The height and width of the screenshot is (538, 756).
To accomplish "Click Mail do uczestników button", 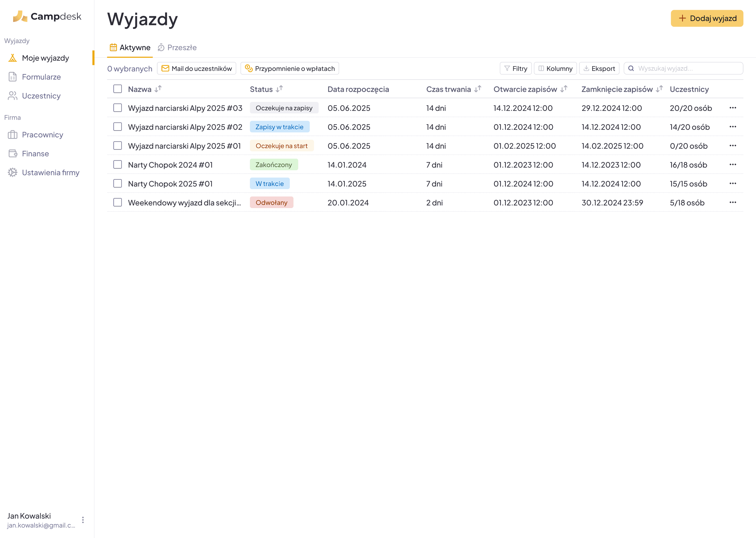I will coord(197,69).
